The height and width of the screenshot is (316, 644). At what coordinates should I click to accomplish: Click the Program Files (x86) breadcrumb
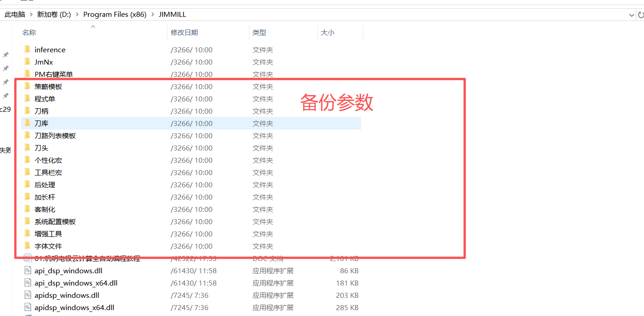coord(115,15)
